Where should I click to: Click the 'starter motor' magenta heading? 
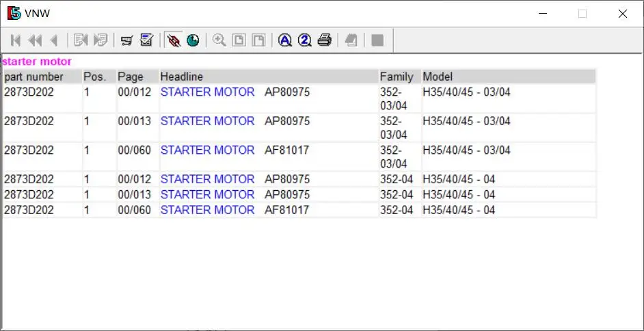(37, 62)
